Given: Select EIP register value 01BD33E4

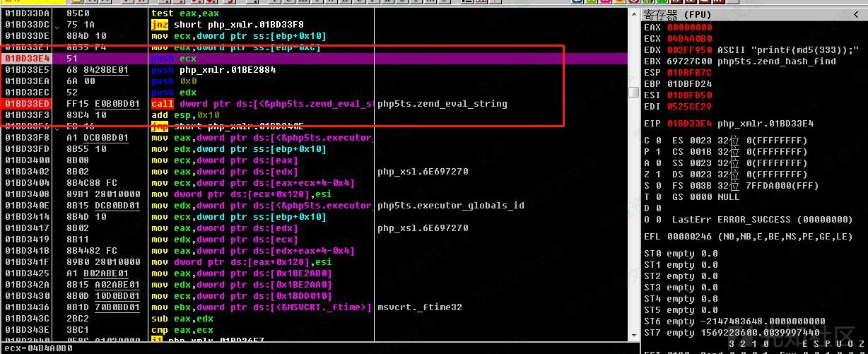Looking at the screenshot, I should coord(689,124).
